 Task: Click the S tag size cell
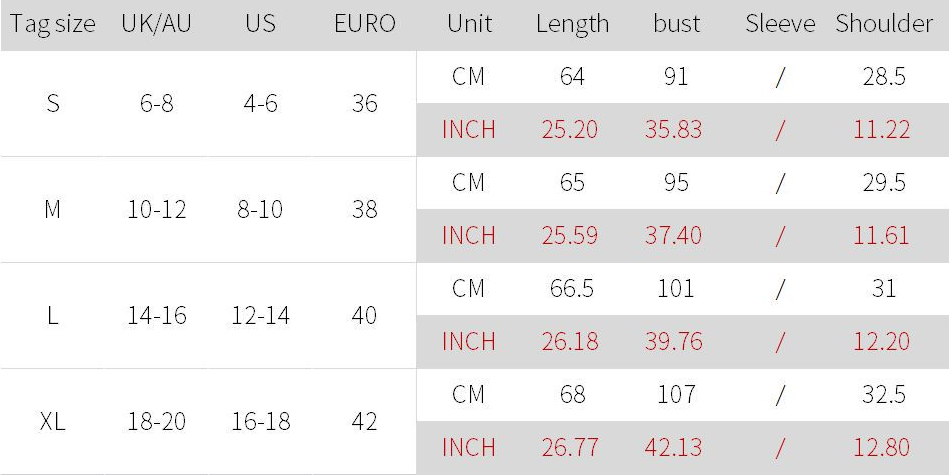click(x=52, y=103)
